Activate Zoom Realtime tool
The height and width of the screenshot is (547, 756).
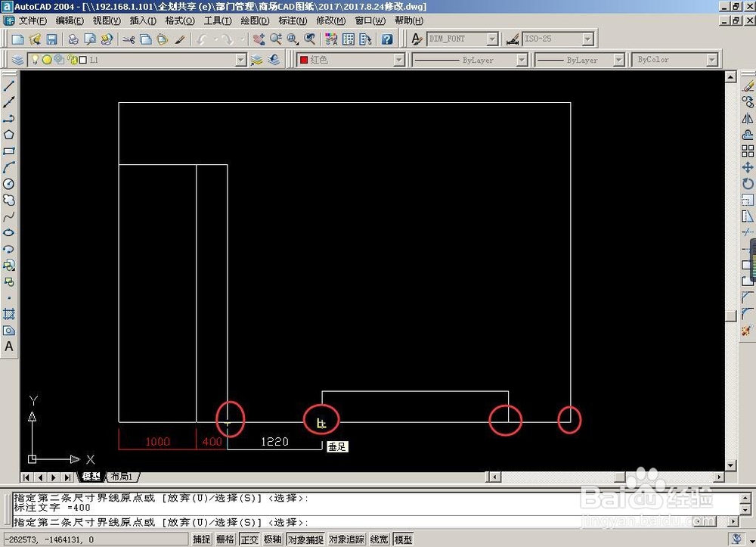point(276,39)
